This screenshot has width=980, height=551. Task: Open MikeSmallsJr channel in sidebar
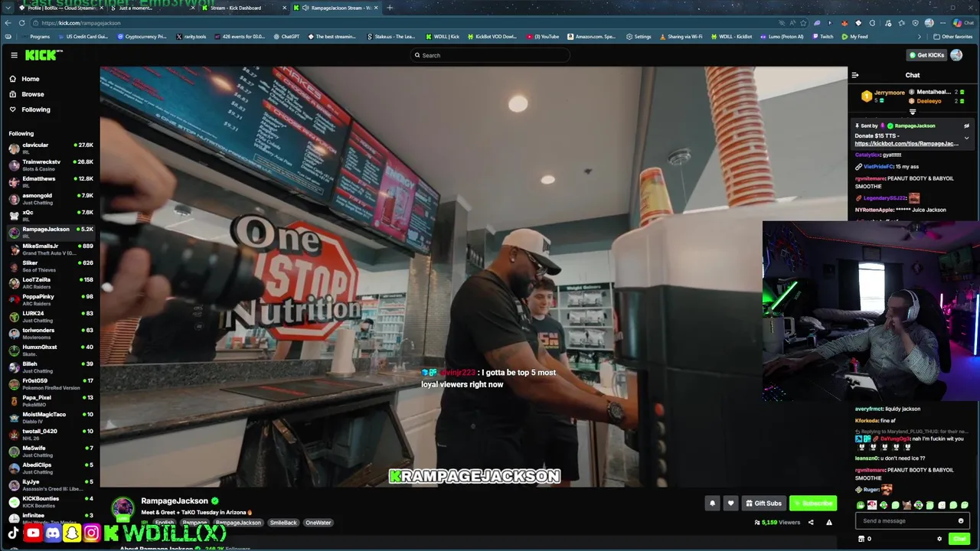tap(50, 249)
